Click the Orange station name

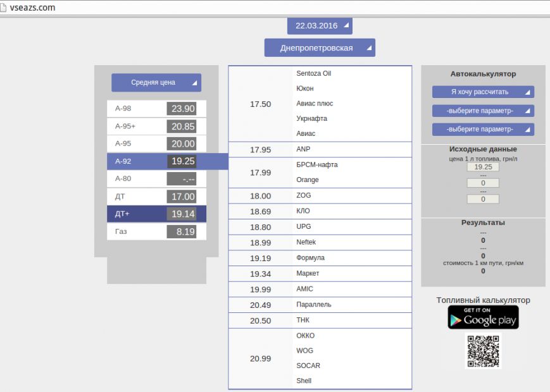tap(307, 180)
